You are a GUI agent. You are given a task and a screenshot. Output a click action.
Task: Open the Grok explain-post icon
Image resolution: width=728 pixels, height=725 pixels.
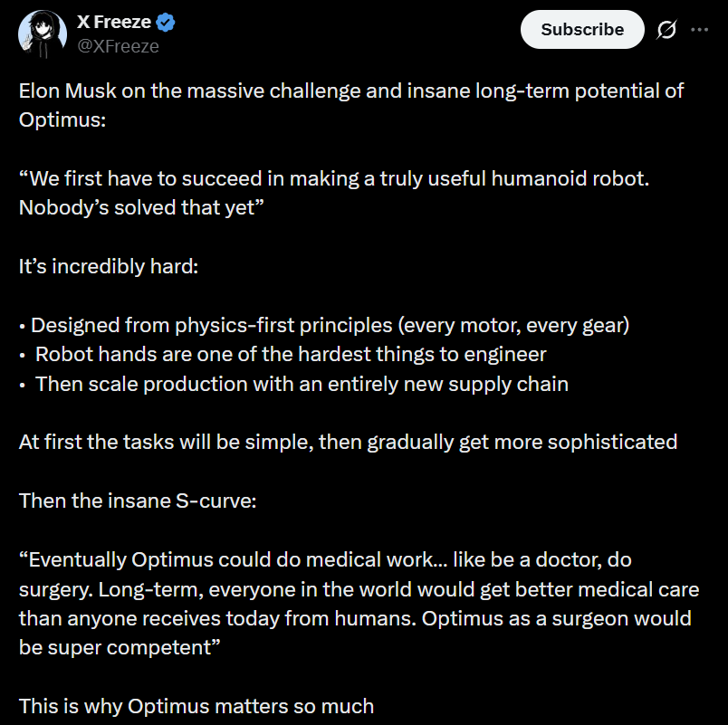point(666,30)
